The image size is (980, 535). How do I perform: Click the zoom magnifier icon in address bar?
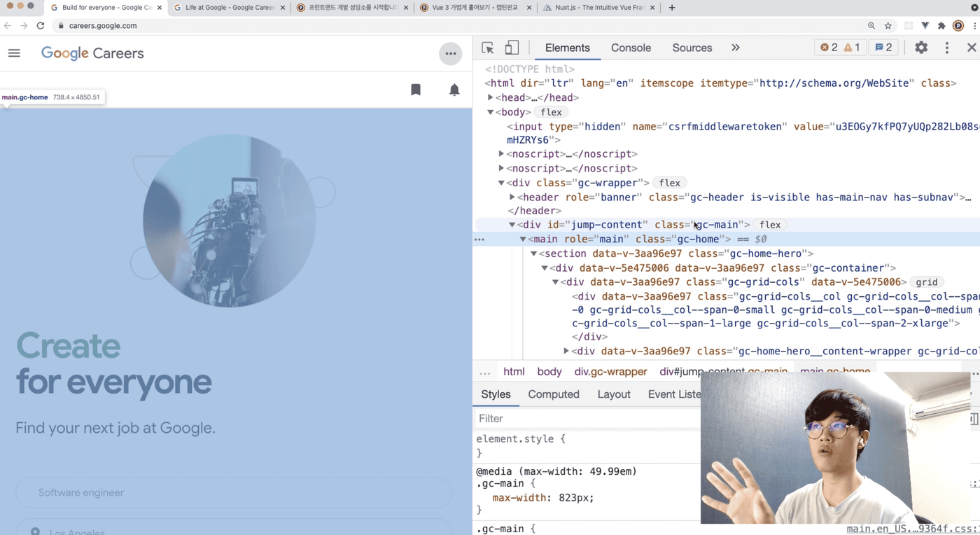coord(871,25)
